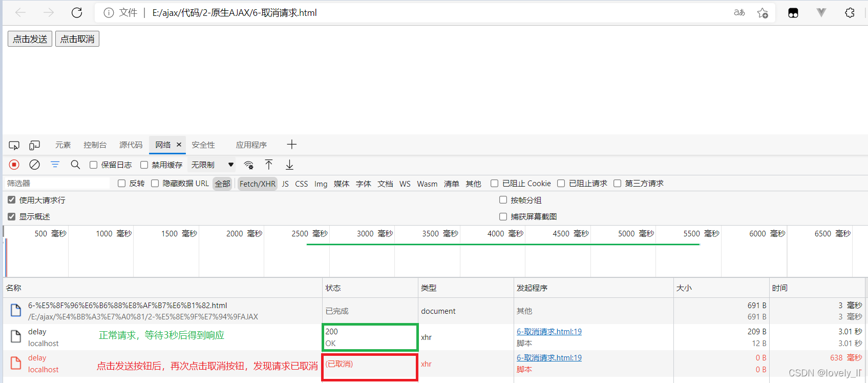The image size is (868, 383).
Task: Toggle 隐藏数据 URL checkbox
Action: (155, 183)
